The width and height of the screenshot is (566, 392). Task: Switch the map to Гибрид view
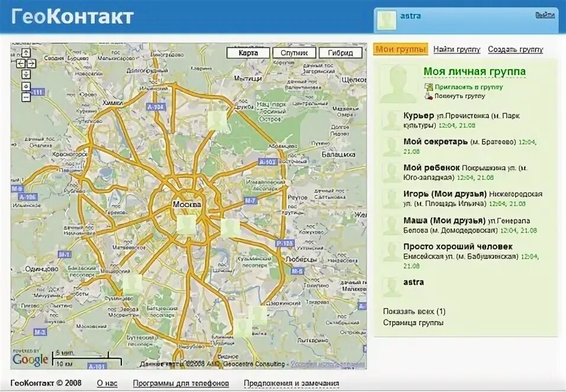tap(340, 53)
